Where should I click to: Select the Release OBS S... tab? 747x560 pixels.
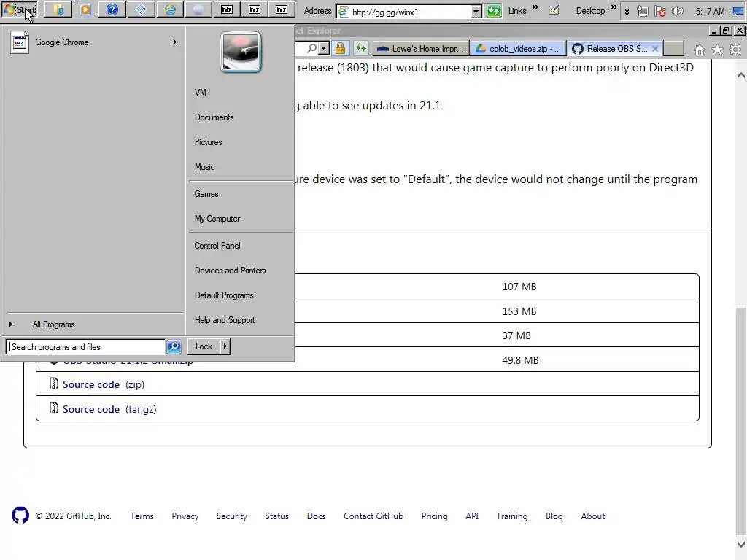[x=610, y=49]
